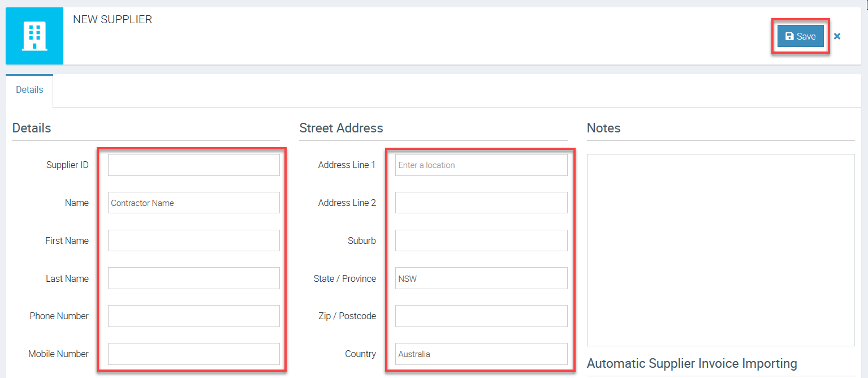
Task: Focus the Name input field
Action: (x=193, y=203)
